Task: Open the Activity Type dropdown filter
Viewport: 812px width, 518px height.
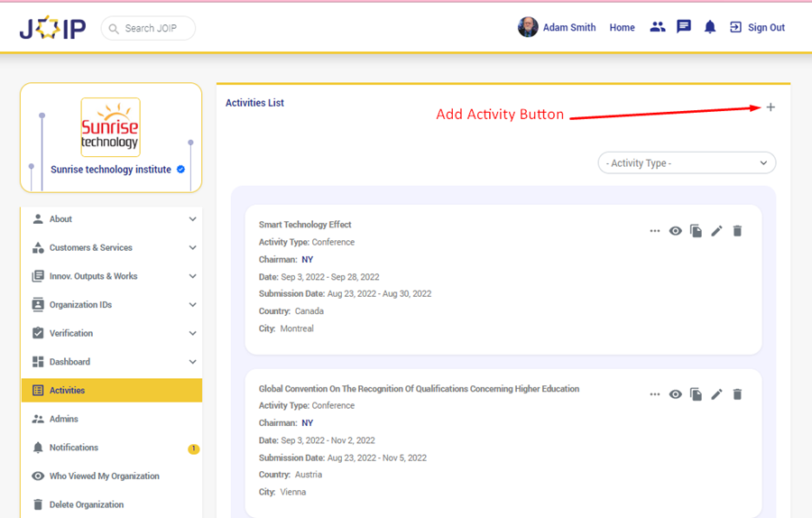Action: 687,163
